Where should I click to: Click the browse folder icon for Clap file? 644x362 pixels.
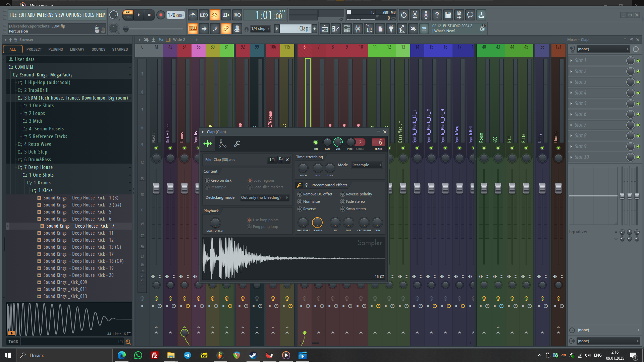coord(272,160)
